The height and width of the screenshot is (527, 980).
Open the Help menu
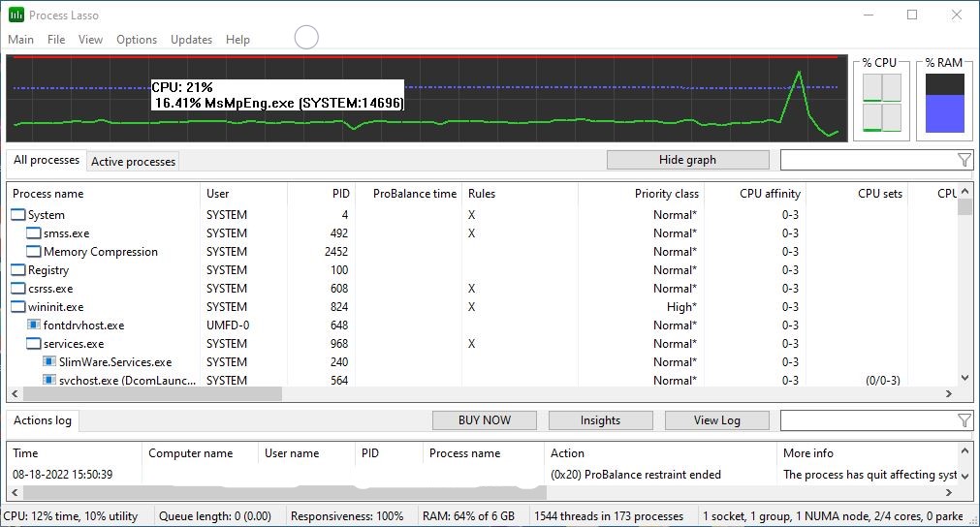click(x=237, y=40)
